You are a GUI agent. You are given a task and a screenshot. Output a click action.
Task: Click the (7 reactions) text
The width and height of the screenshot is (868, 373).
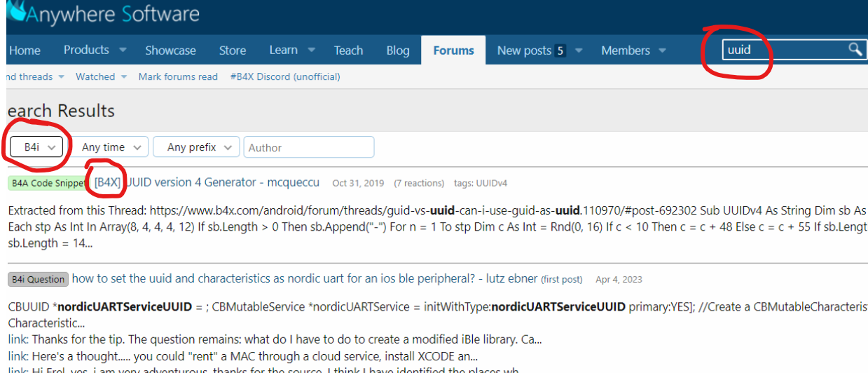[x=419, y=183]
